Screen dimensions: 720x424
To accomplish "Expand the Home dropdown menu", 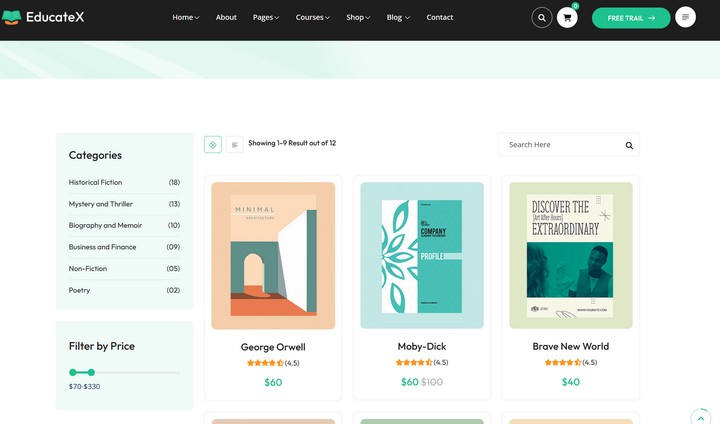I will click(x=186, y=17).
